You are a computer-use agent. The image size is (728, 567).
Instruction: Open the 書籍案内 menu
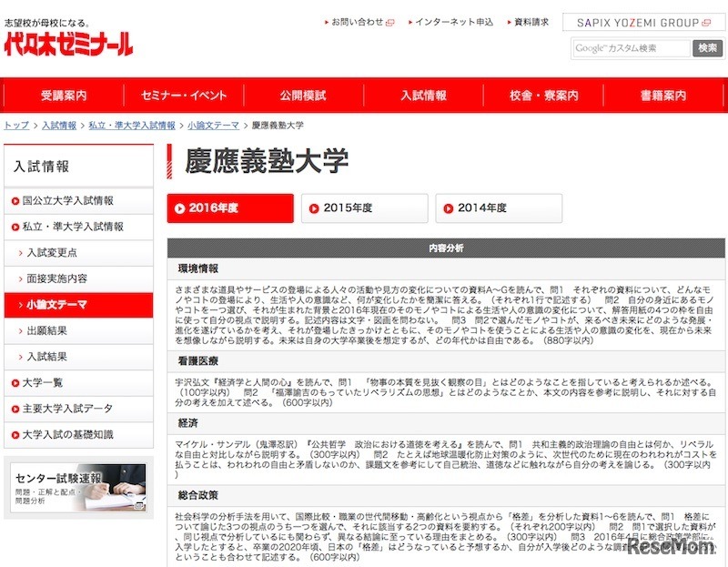pos(663,96)
